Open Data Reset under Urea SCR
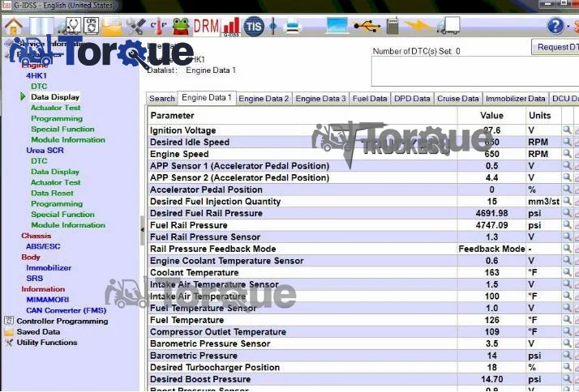Image resolution: width=579 pixels, height=392 pixels. point(52,193)
